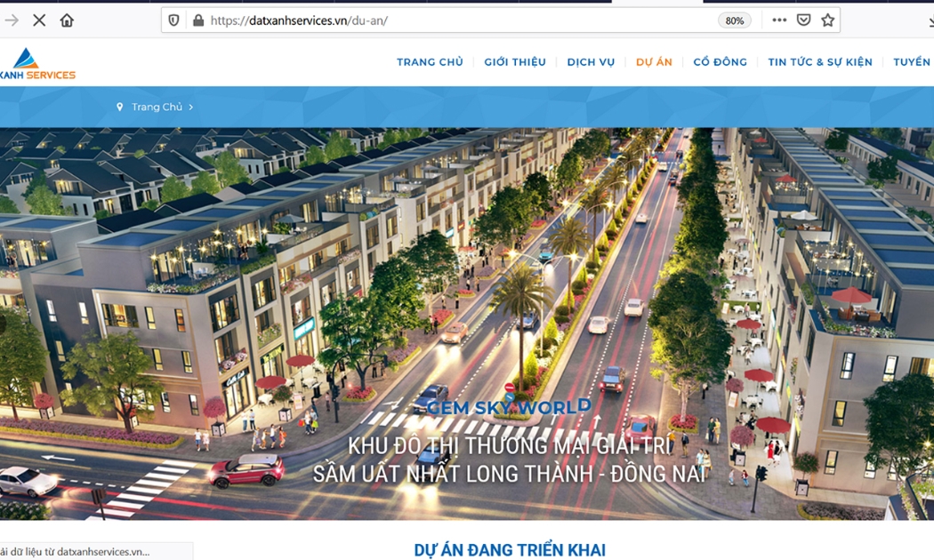
Task: Select the DỰ ÁN menu item
Action: 654,62
